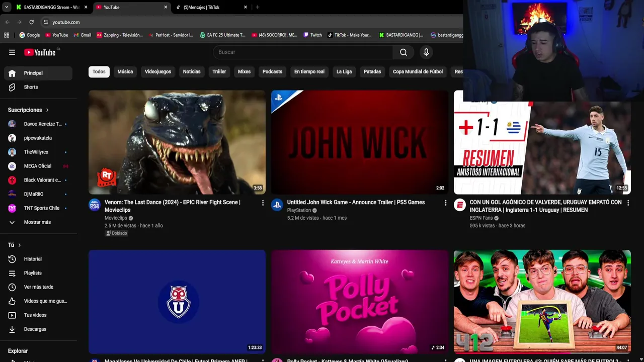The image size is (644, 362).
Task: Open Videos que me gustan
Action: coord(38,301)
